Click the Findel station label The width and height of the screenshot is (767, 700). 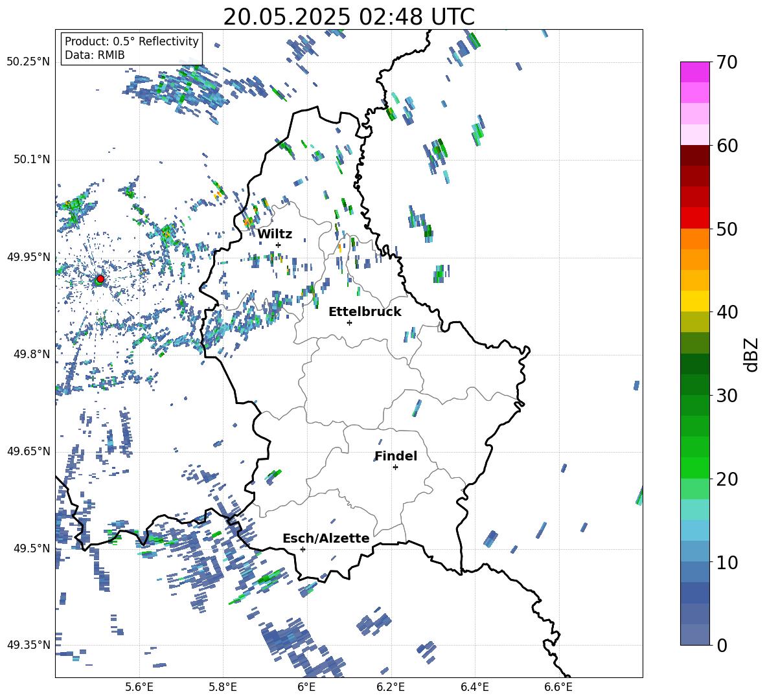pyautogui.click(x=396, y=456)
